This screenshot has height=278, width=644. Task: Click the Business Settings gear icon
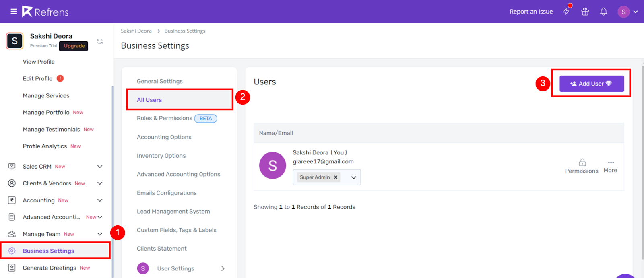click(x=12, y=251)
